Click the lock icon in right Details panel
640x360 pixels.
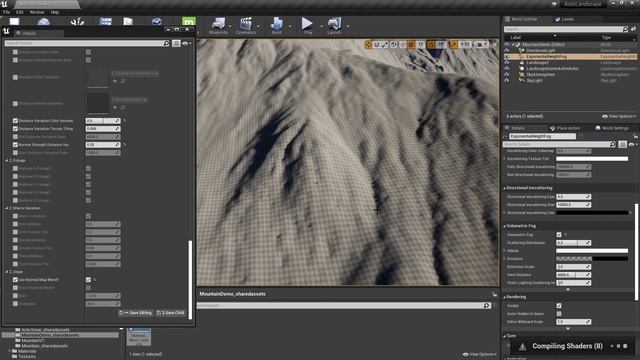tap(635, 136)
